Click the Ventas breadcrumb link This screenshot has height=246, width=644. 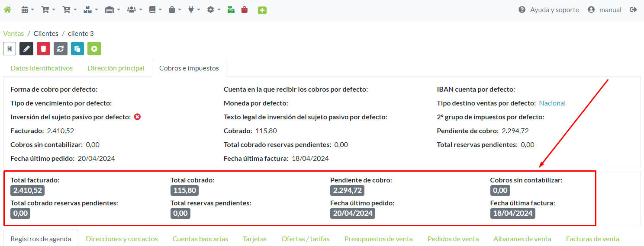(x=13, y=33)
